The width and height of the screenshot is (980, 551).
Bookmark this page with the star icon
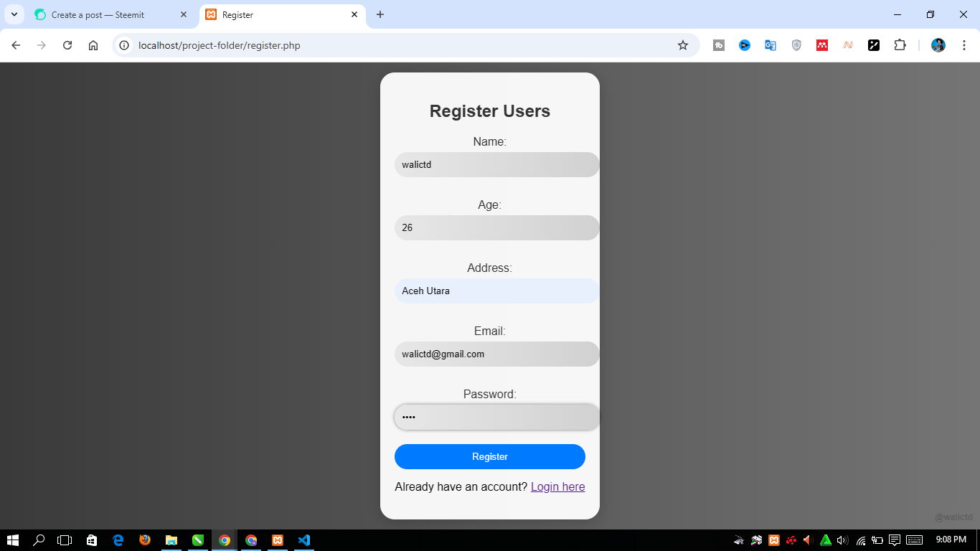coord(683,45)
